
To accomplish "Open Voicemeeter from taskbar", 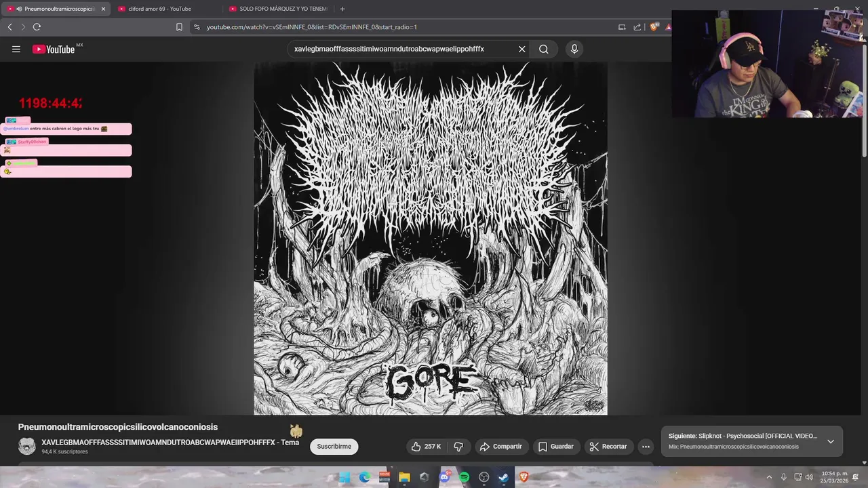I will click(x=384, y=477).
